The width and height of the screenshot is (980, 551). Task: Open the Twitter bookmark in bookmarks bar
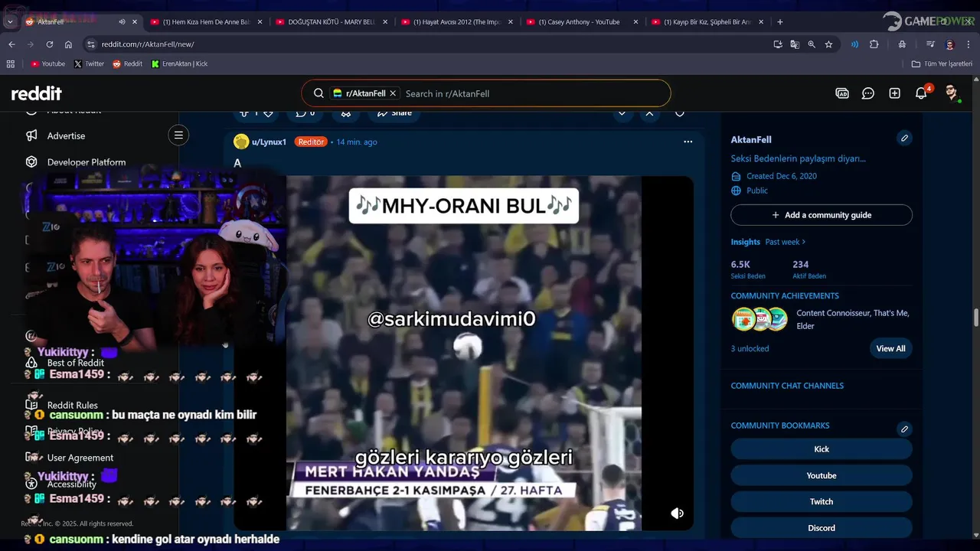pos(89,64)
